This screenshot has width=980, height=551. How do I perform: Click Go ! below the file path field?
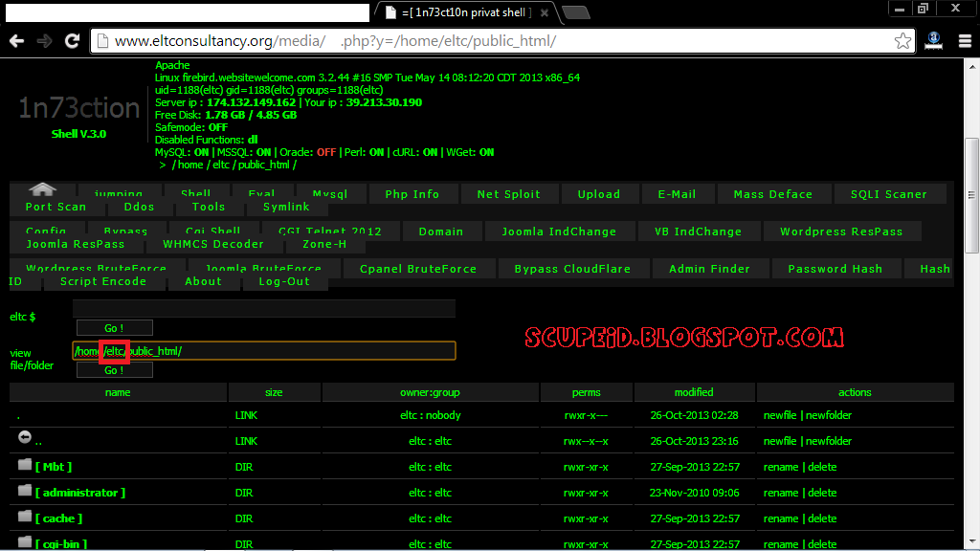[113, 369]
